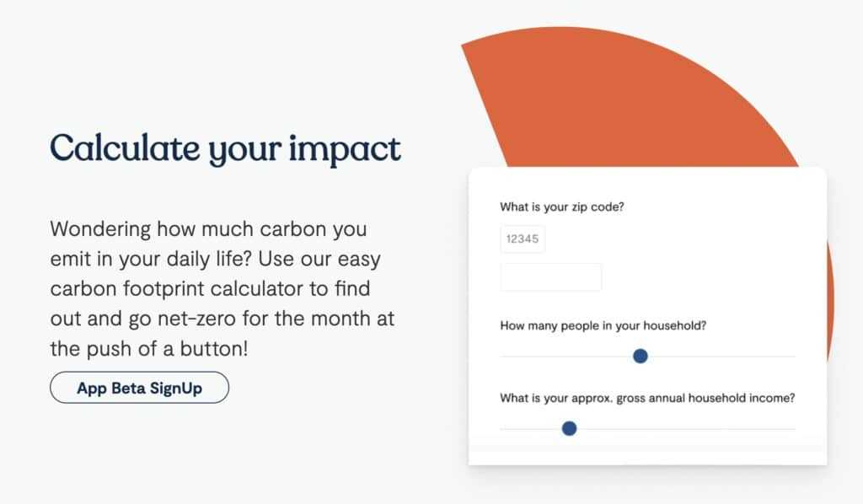Focus the zip code field showing 12345
The width and height of the screenshot is (863, 504).
click(523, 239)
